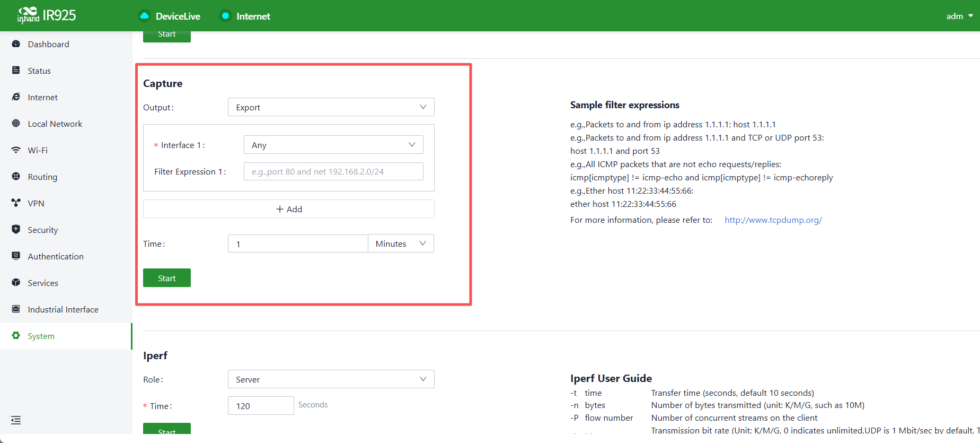
Task: Open the Iperf Role Server dropdown
Action: click(331, 379)
